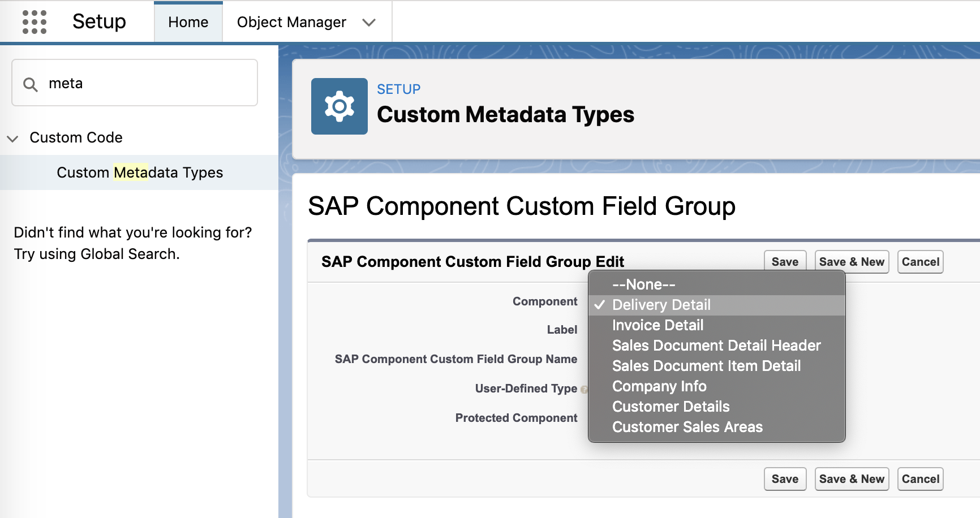
Task: Choose Invoice Detail option
Action: pos(717,325)
